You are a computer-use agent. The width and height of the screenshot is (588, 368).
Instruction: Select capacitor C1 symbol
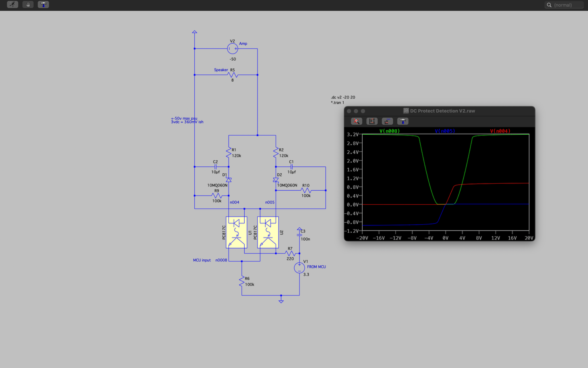click(x=291, y=167)
